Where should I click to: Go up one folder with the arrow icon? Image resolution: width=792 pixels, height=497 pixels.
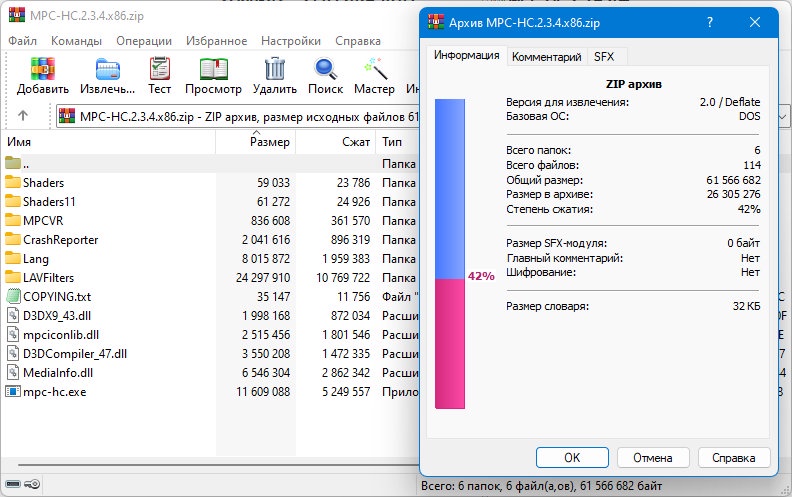click(x=23, y=116)
